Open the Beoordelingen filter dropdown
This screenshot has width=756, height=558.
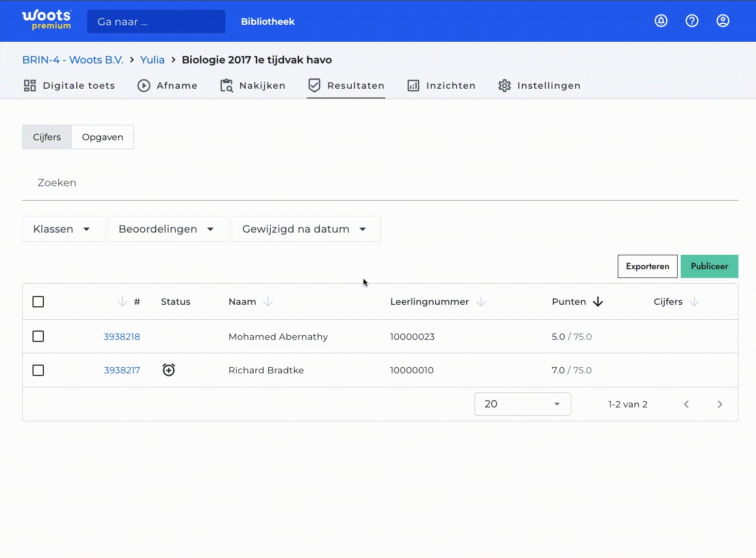coord(168,229)
